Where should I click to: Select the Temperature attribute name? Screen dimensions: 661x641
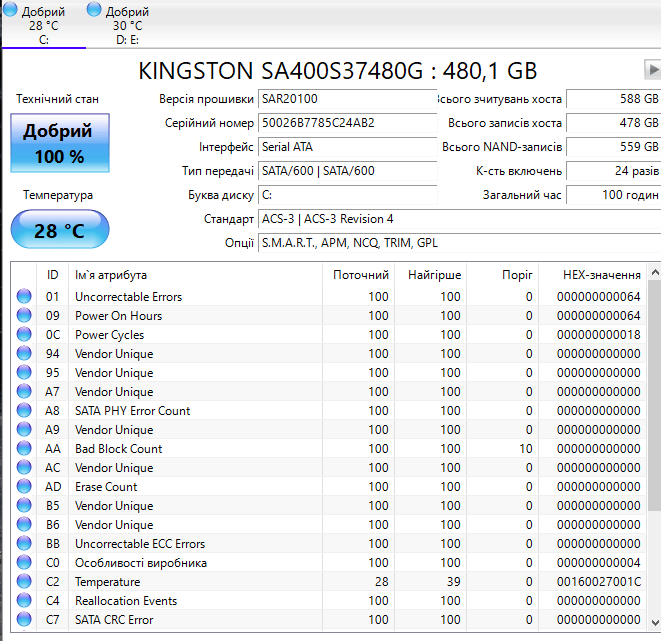click(107, 582)
